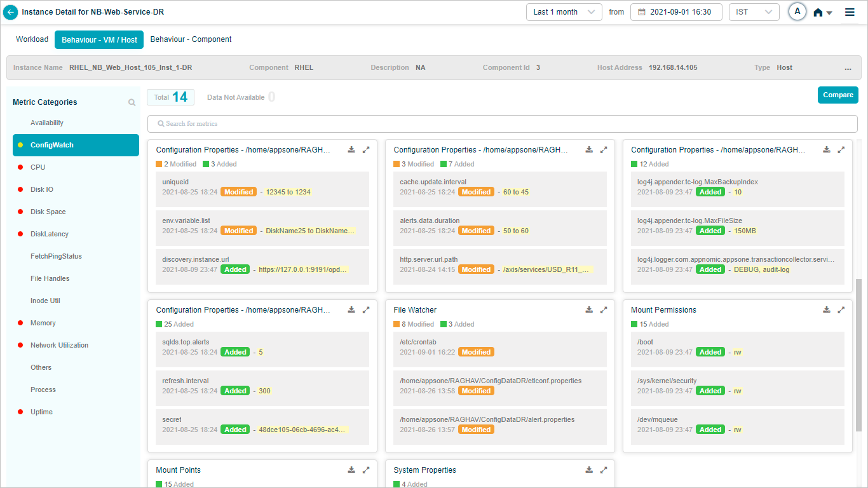The height and width of the screenshot is (488, 868).
Task: Open the hamburger menu at top right
Action: coord(850,12)
